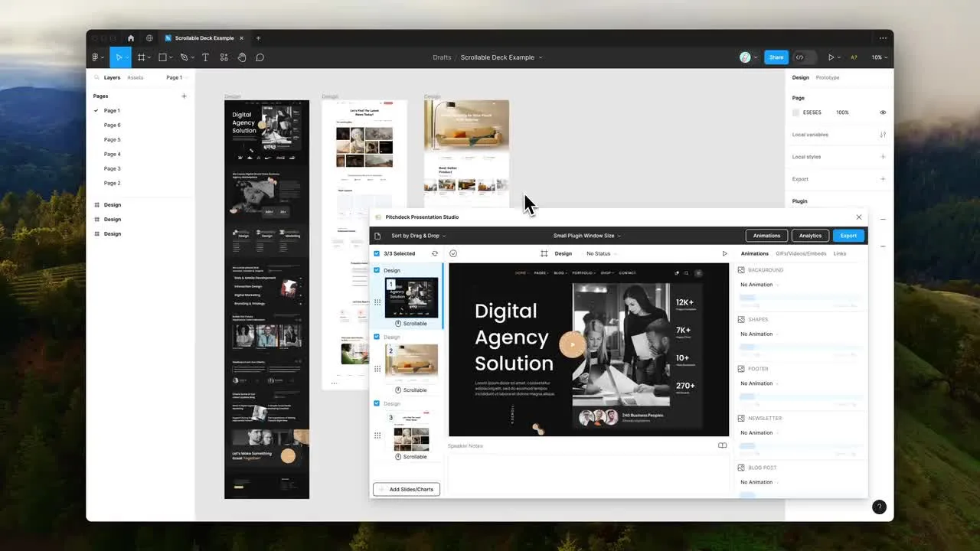
Task: Expand Small Plugin Window Size dropdown
Action: coord(587,236)
